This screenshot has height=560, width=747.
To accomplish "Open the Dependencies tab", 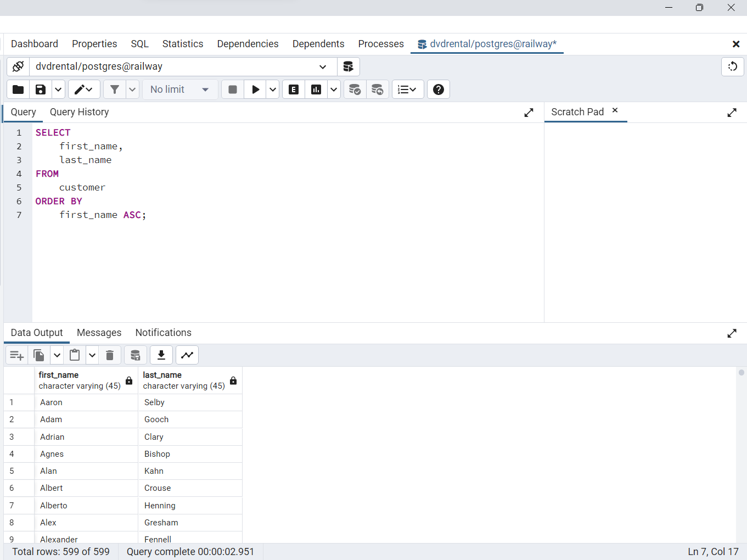I will 248,44.
